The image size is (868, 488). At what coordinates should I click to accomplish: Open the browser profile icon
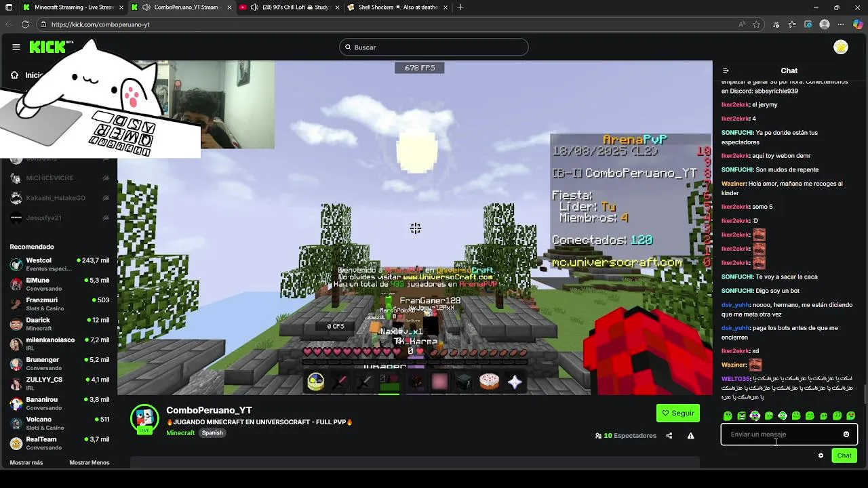point(825,24)
